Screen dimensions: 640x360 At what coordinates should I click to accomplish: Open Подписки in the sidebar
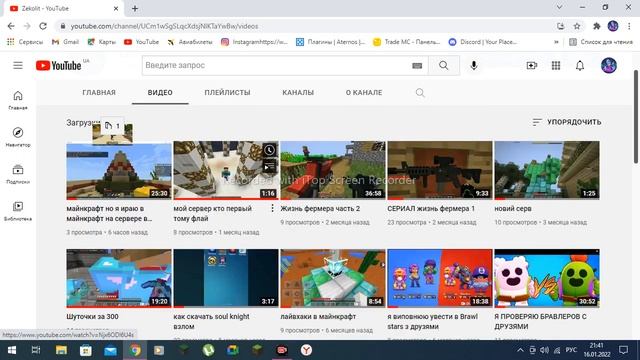(18, 174)
